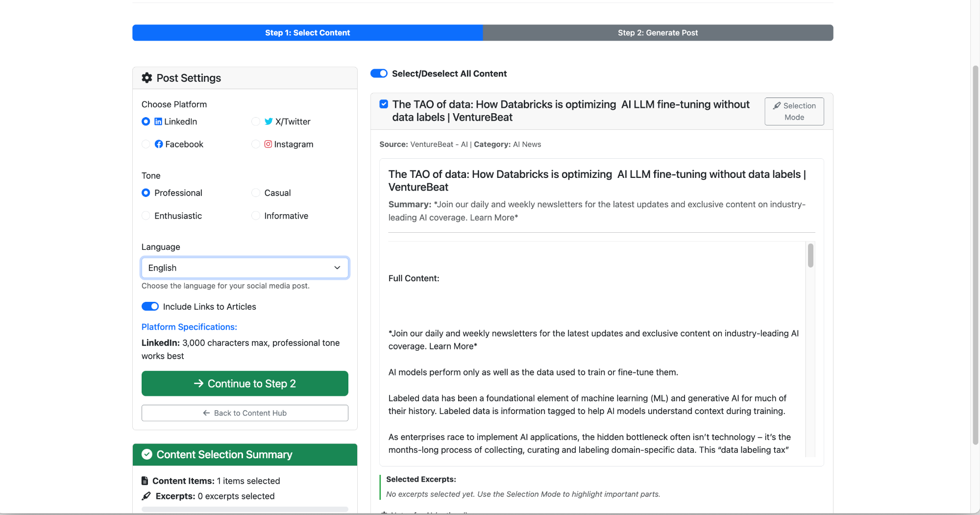The height and width of the screenshot is (515, 980).
Task: Click the page vertical scrollbar
Action: [975, 255]
